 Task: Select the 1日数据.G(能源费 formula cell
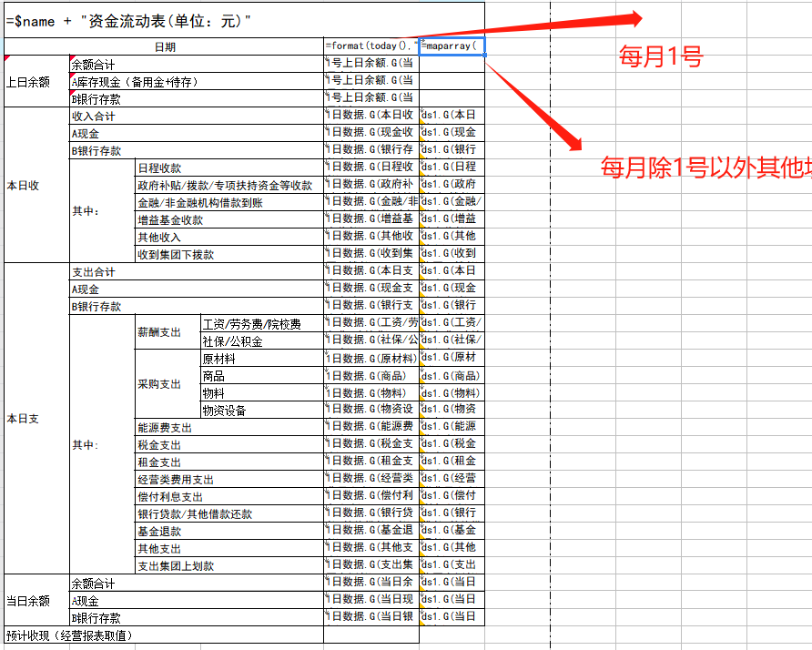[x=371, y=427]
